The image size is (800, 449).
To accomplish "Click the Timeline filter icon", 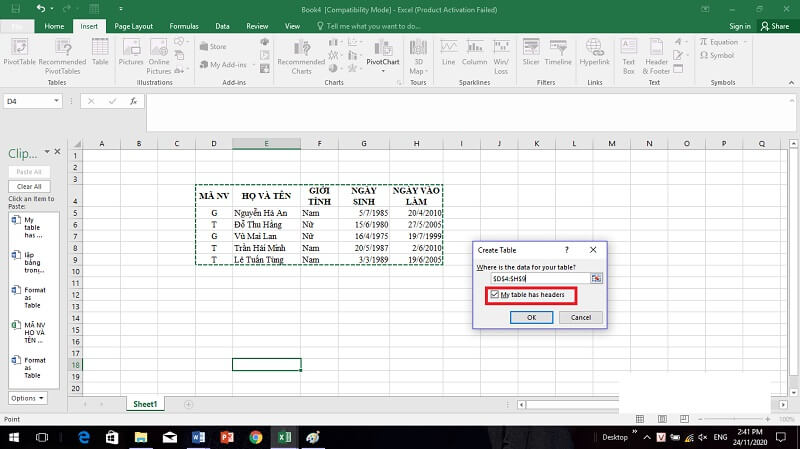I will (x=558, y=53).
